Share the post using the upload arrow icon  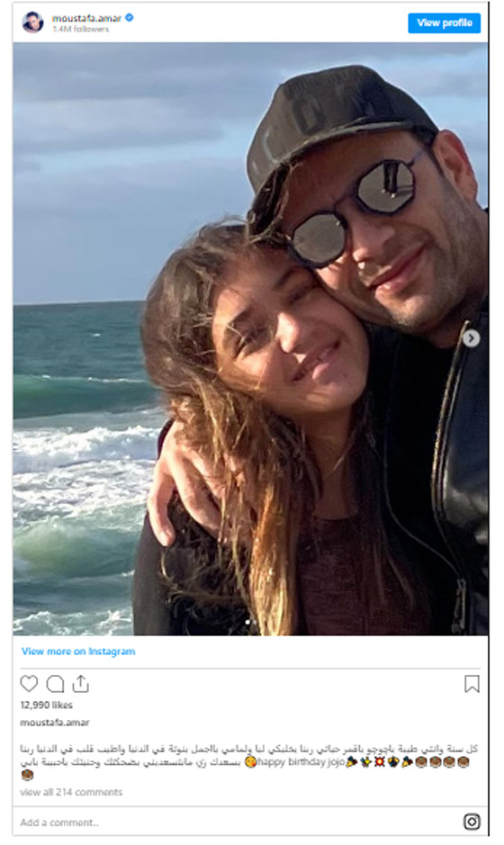coord(80,683)
